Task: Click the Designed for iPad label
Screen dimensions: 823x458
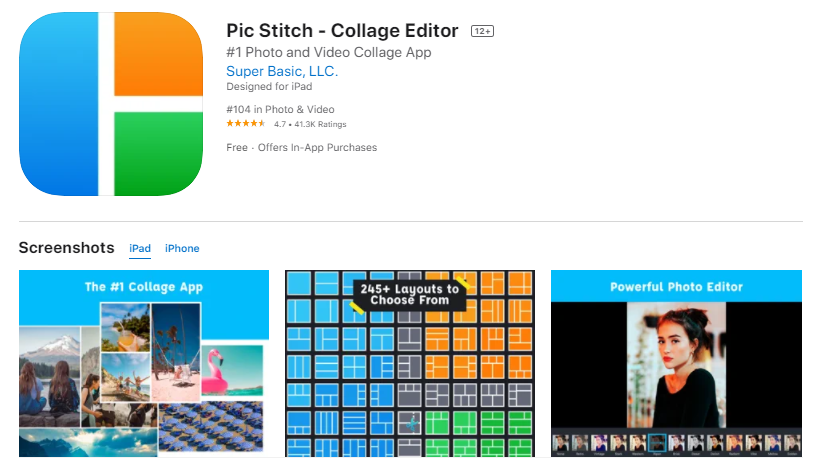Action: (x=262, y=86)
